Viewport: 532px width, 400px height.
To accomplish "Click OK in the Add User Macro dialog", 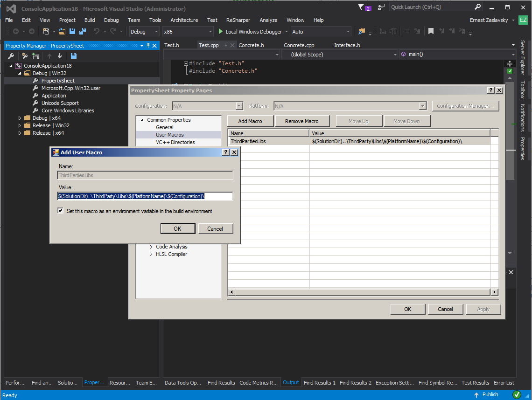I will tap(177, 228).
